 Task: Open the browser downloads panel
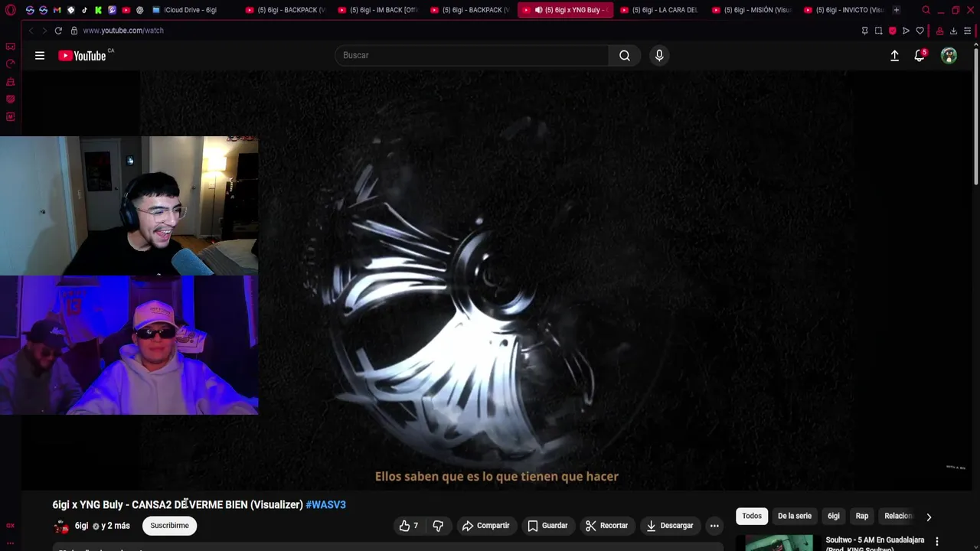tap(953, 31)
